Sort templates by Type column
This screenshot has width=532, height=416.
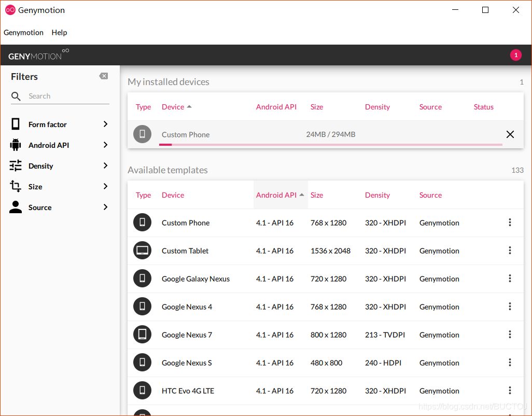pos(143,195)
